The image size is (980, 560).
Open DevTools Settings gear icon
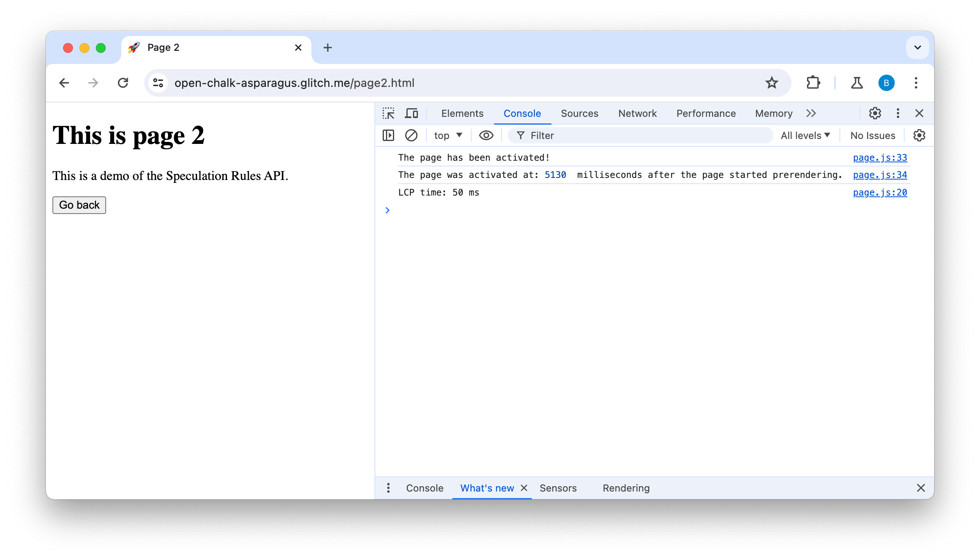pyautogui.click(x=874, y=113)
